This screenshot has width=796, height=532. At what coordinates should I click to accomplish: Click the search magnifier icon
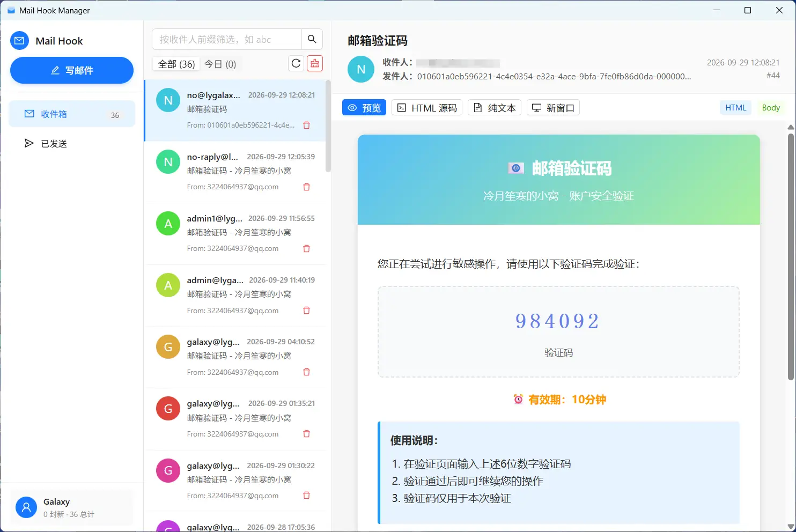(312, 39)
